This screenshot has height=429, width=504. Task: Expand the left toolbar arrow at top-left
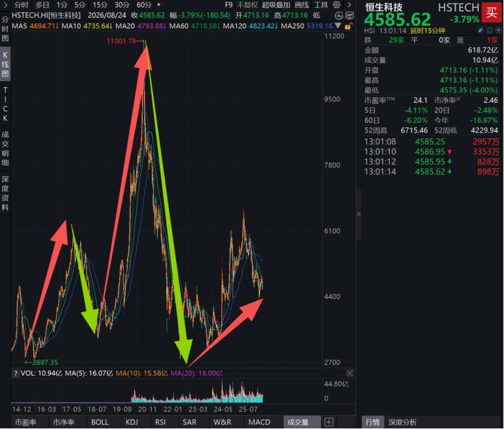point(5,5)
